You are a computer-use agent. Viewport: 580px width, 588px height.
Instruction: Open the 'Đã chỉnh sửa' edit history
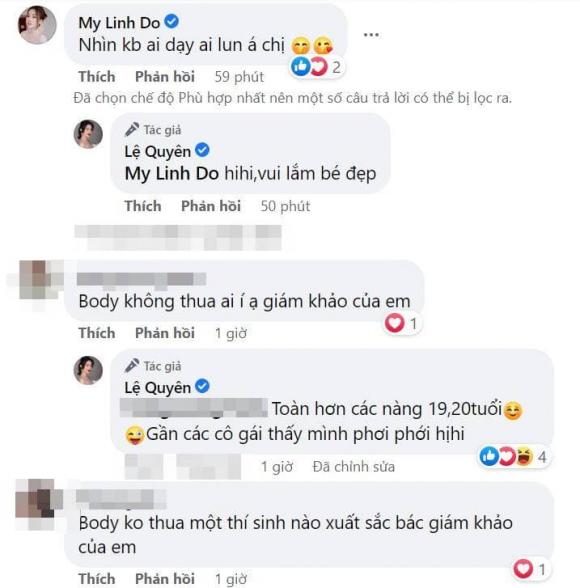(x=354, y=467)
